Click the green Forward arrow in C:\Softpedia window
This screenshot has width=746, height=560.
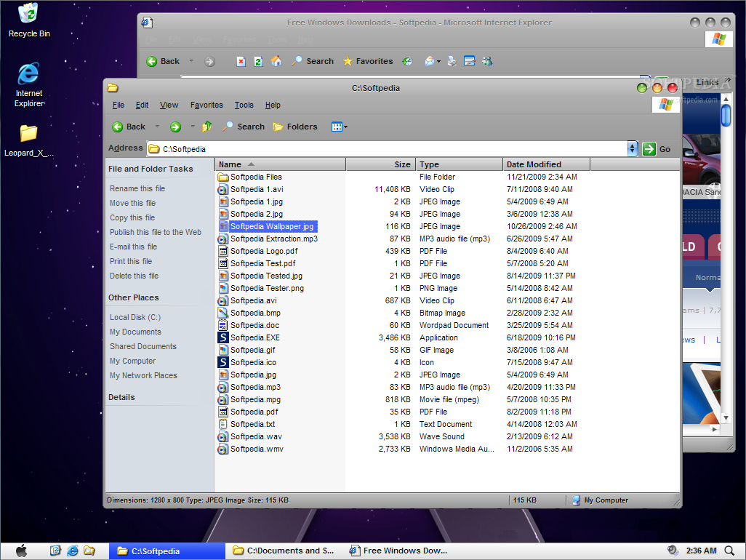tap(175, 127)
